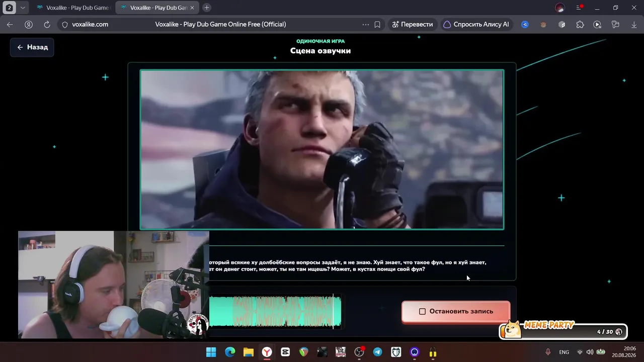Open Telegram from the taskbar

pos(377,352)
